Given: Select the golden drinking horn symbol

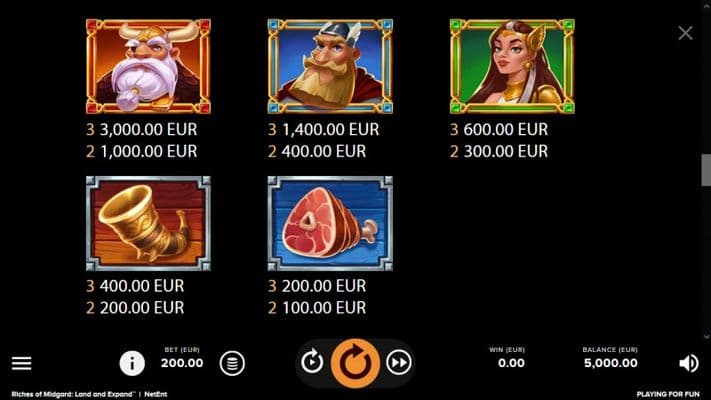Looking at the screenshot, I should [x=148, y=224].
